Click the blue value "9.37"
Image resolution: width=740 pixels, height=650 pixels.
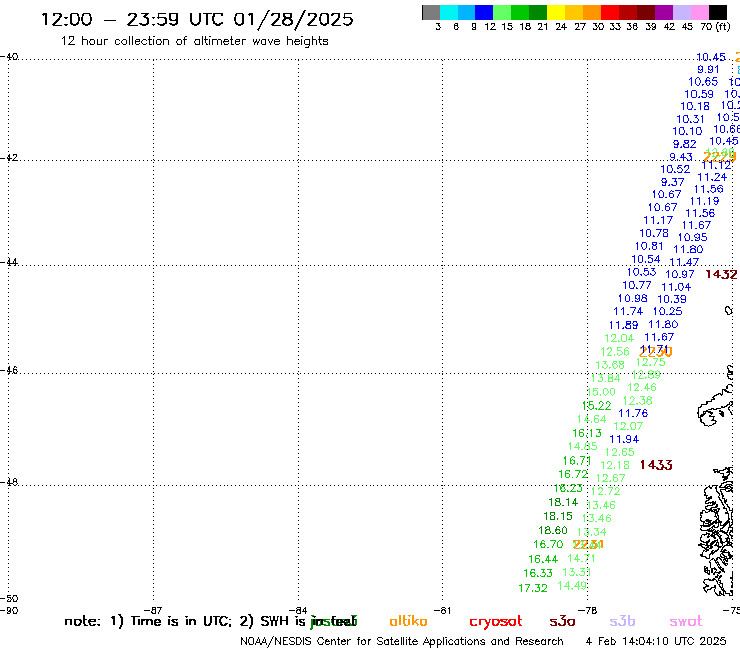[x=673, y=182]
